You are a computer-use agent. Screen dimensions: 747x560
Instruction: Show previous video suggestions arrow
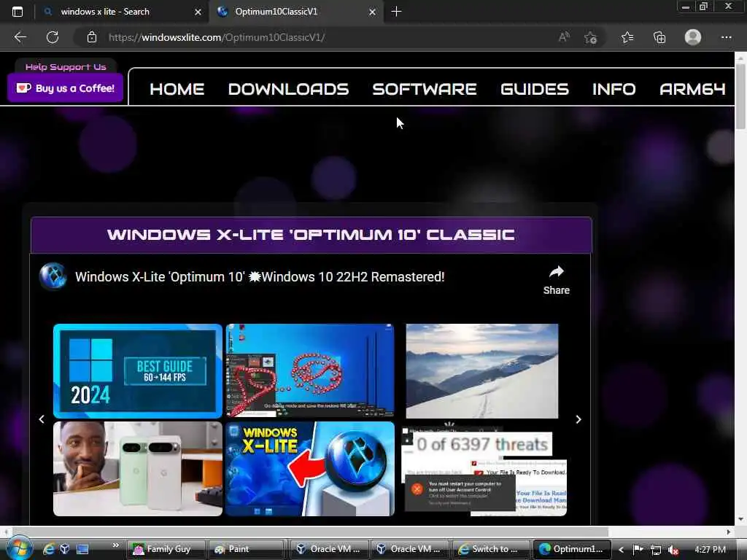[x=42, y=419]
